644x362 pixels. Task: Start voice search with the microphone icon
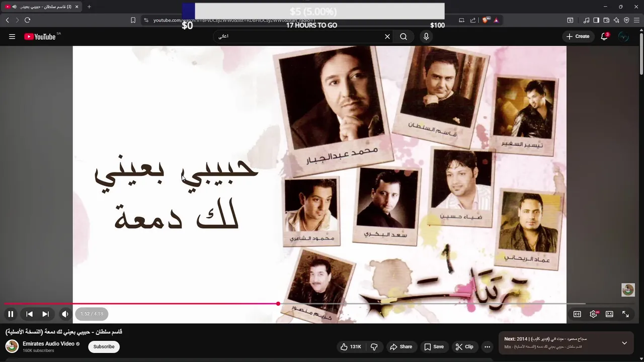pyautogui.click(x=426, y=36)
